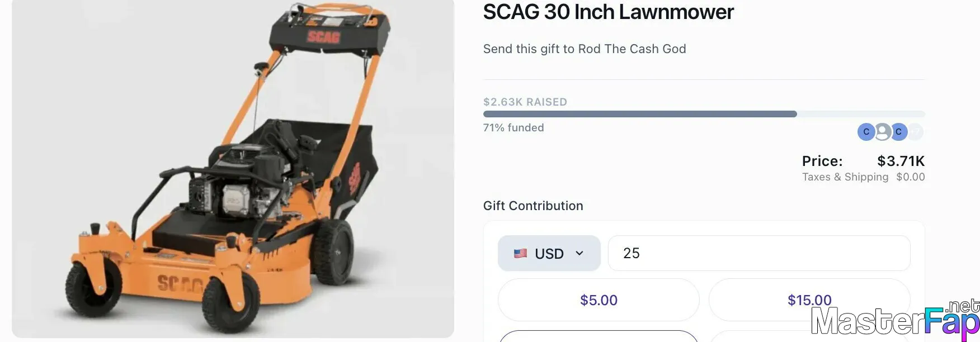Screen dimensions: 980x342
Task: Open the USD currency dropdown
Action: pos(549,253)
